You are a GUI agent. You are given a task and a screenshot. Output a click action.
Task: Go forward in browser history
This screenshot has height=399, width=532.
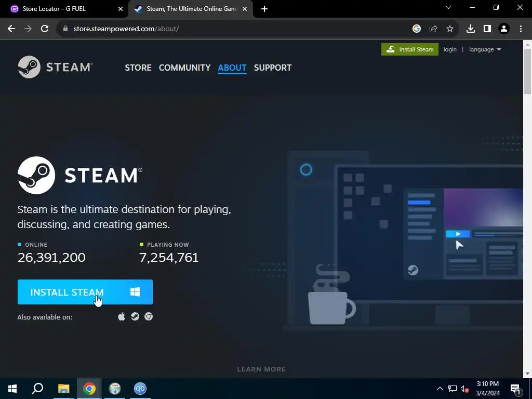click(28, 29)
